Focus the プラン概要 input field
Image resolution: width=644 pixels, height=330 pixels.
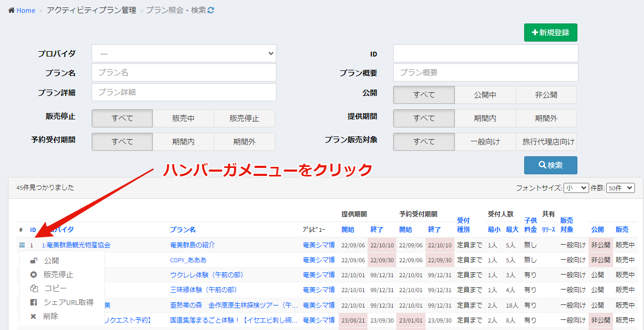tap(486, 73)
